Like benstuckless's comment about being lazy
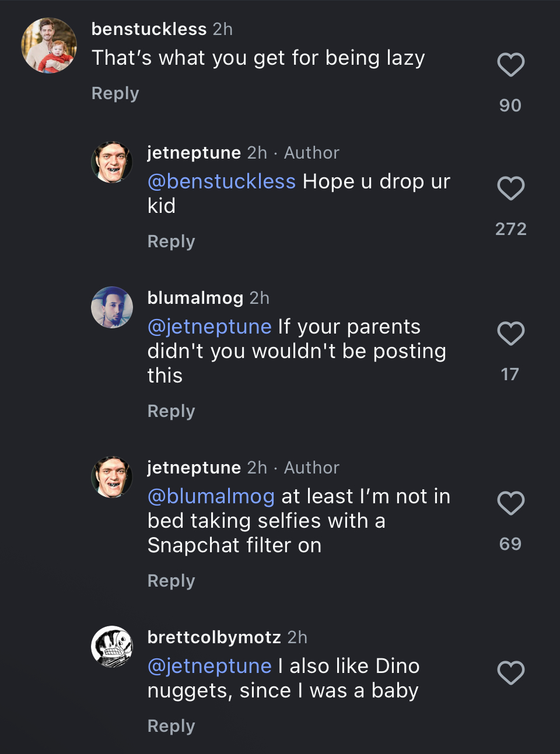Screen dimensions: 560x754 (x=510, y=65)
